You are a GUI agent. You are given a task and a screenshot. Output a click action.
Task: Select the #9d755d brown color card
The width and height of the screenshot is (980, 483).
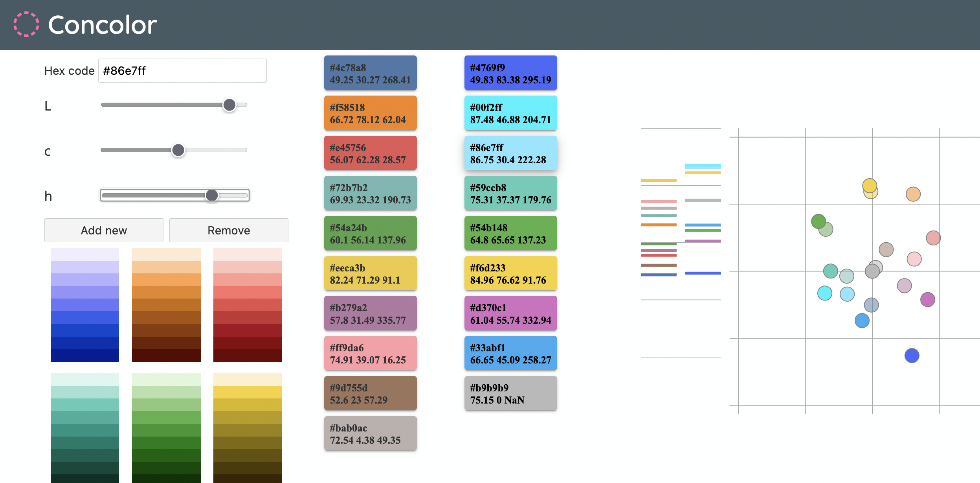point(370,394)
